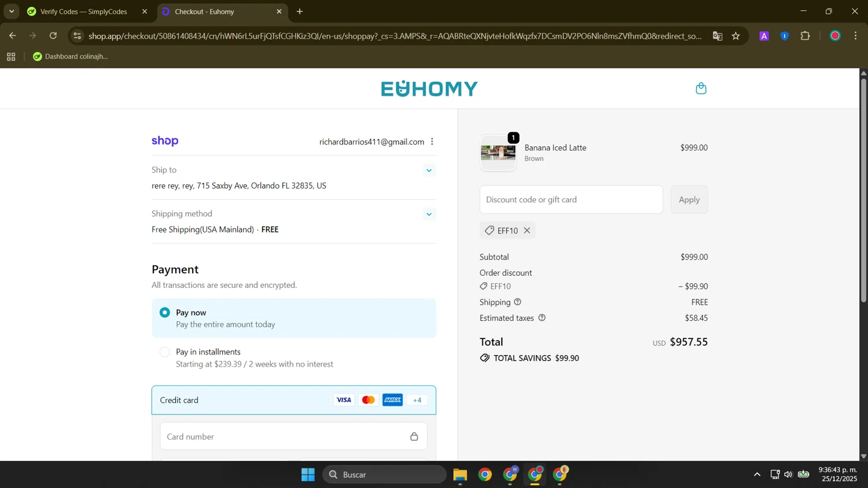This screenshot has height=488, width=868.
Task: Click the American Express icon
Action: (x=392, y=400)
